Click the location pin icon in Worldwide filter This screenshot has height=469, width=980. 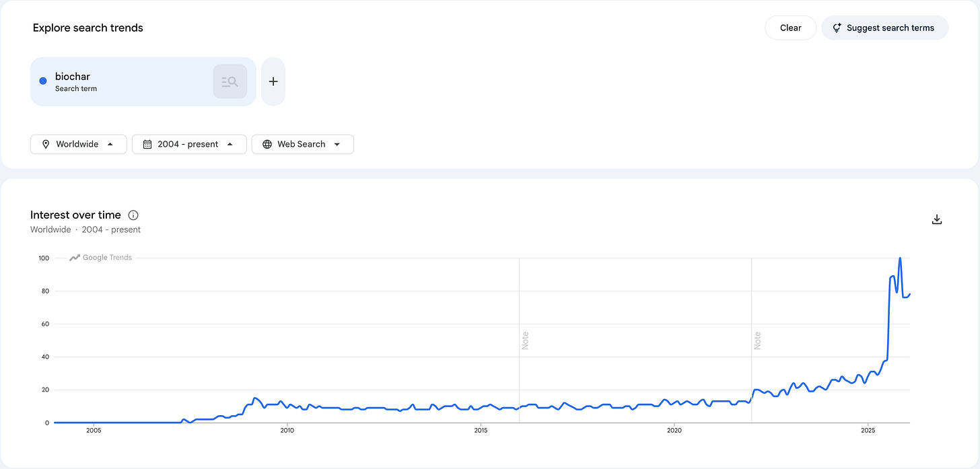point(46,144)
